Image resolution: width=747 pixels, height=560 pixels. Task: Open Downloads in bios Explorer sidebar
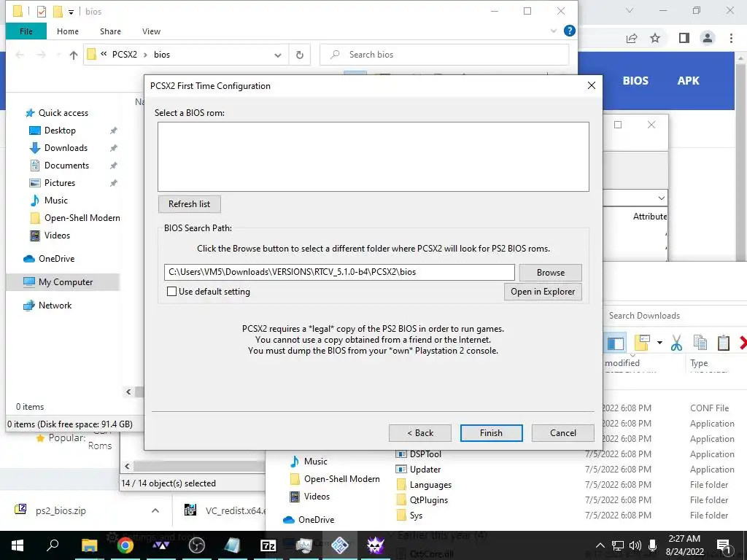pyautogui.click(x=66, y=148)
